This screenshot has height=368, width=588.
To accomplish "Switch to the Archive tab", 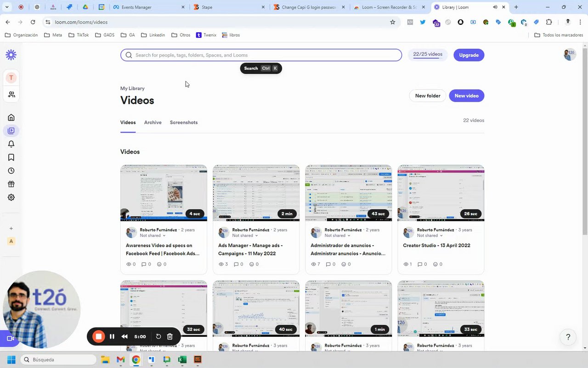I will [153, 122].
